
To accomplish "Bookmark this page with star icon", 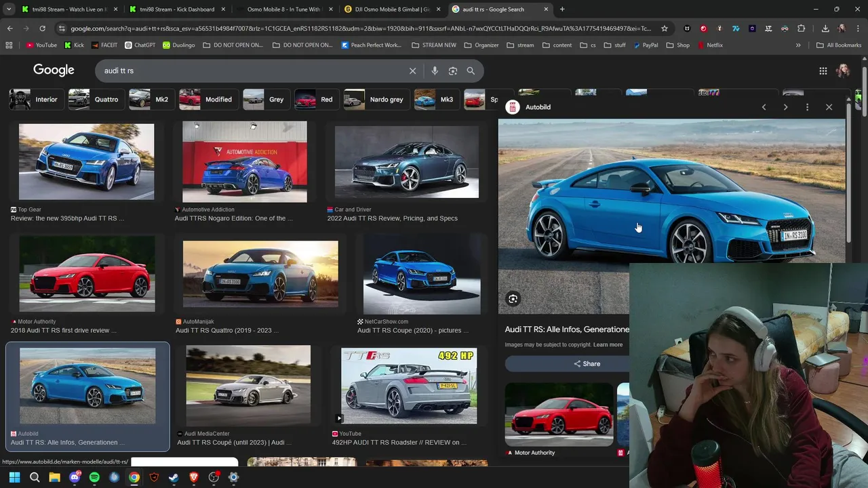I will click(x=665, y=28).
